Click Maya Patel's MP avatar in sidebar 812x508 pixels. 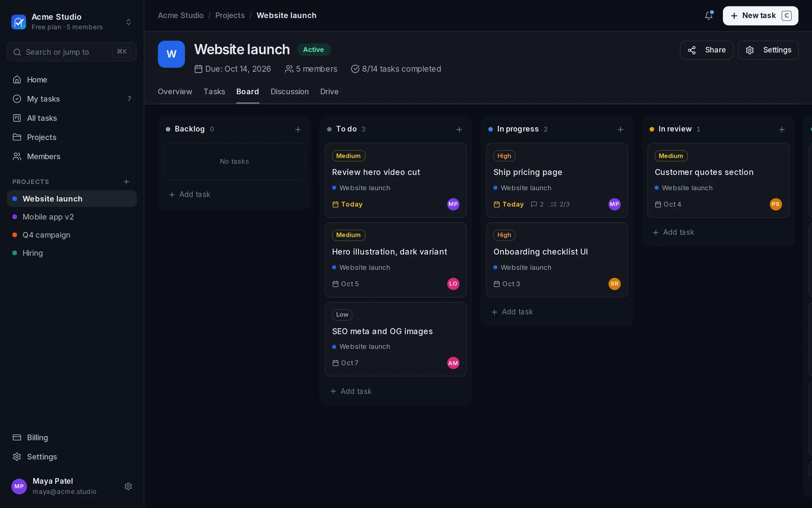coord(19,486)
